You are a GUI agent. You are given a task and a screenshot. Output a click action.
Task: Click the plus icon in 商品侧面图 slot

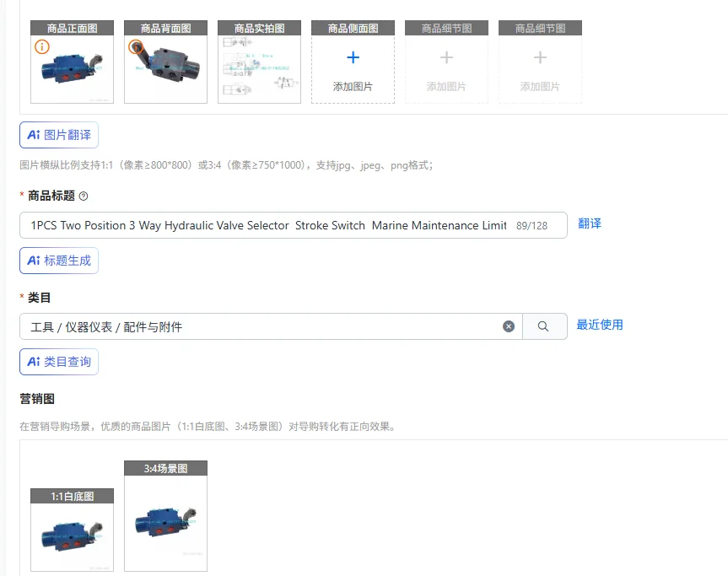pos(353,57)
